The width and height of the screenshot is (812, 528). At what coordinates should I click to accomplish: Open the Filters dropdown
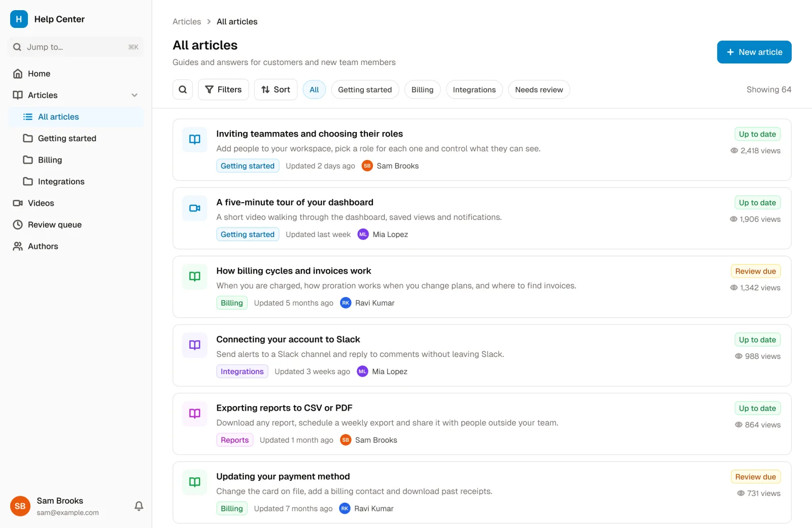pos(223,89)
